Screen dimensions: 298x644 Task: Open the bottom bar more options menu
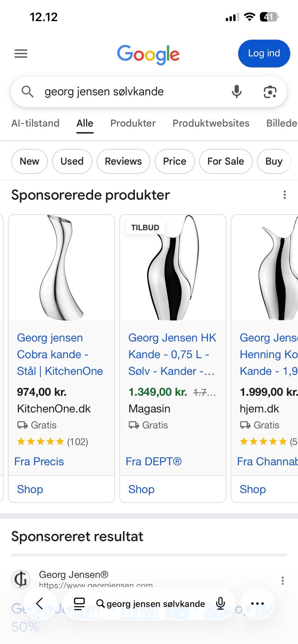(x=257, y=604)
